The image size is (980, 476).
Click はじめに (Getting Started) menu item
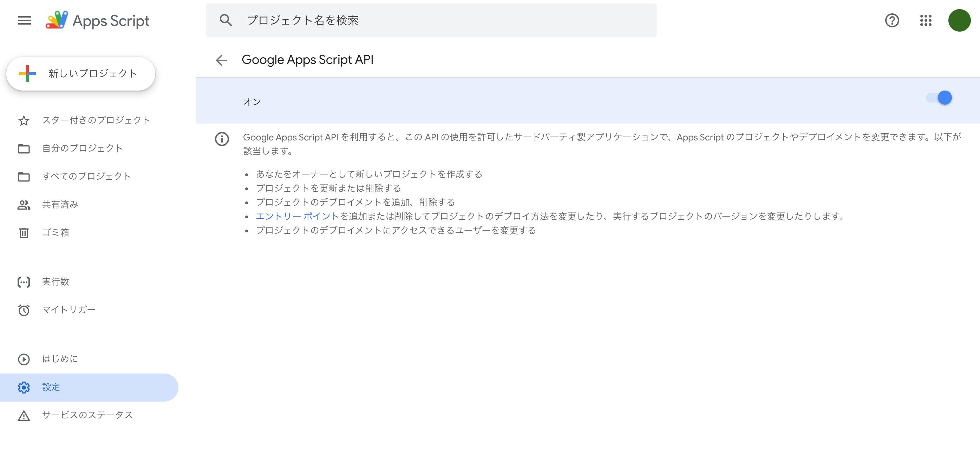coord(60,358)
